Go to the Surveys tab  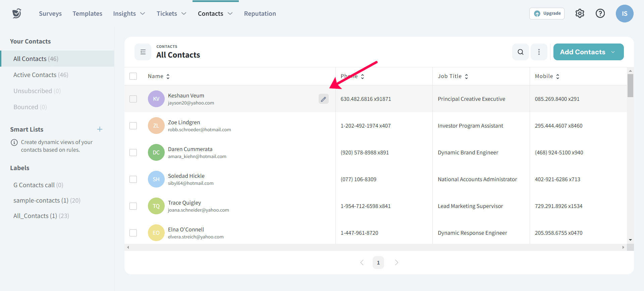coord(50,13)
